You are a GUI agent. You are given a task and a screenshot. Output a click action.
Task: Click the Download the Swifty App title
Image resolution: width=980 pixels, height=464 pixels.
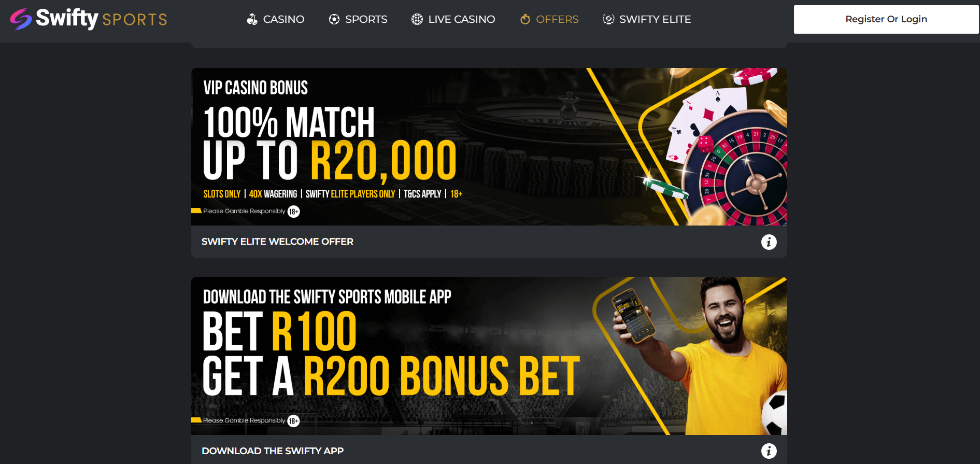273,451
